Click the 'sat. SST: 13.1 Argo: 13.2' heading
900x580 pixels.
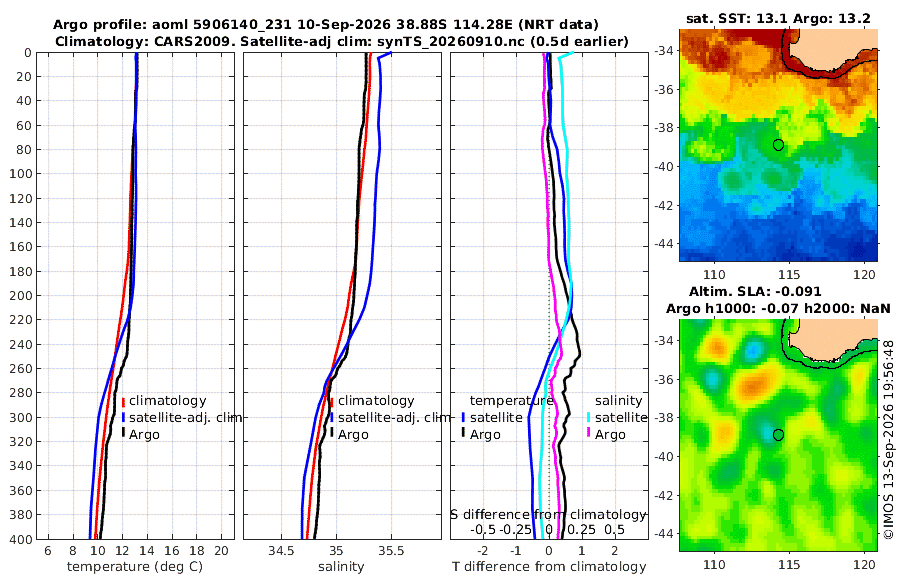[778, 18]
